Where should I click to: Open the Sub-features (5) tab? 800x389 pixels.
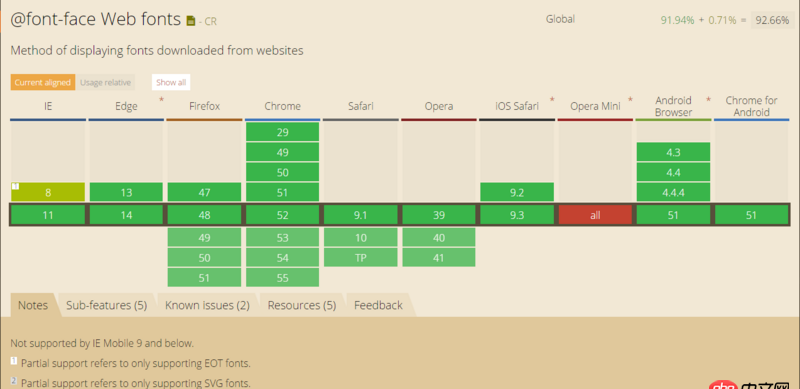point(107,305)
